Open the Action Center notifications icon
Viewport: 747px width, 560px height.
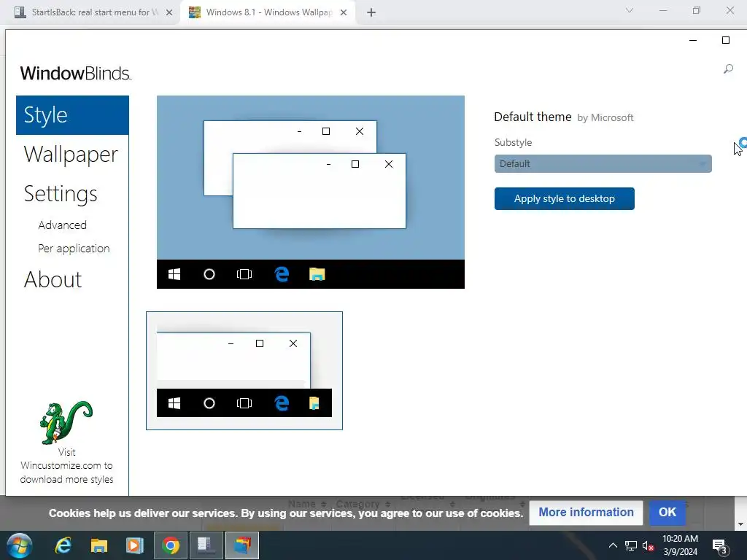click(x=719, y=545)
